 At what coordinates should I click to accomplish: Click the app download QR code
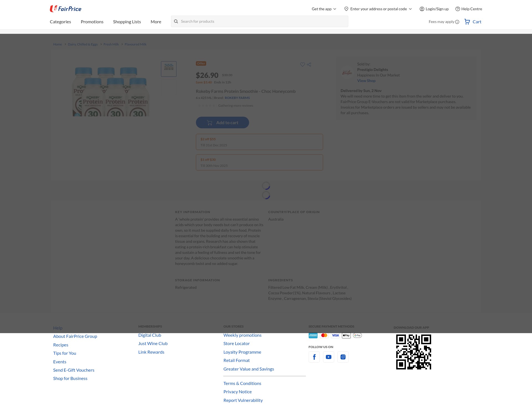pos(414,352)
